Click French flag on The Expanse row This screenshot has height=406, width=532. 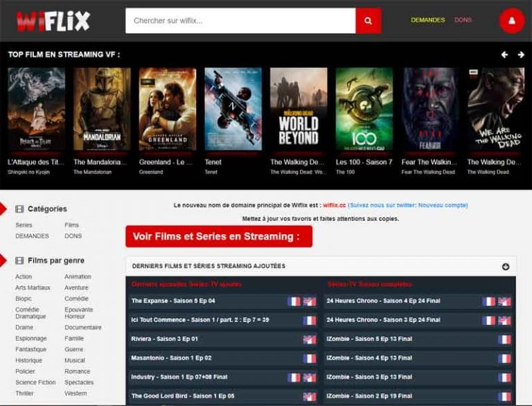(294, 301)
